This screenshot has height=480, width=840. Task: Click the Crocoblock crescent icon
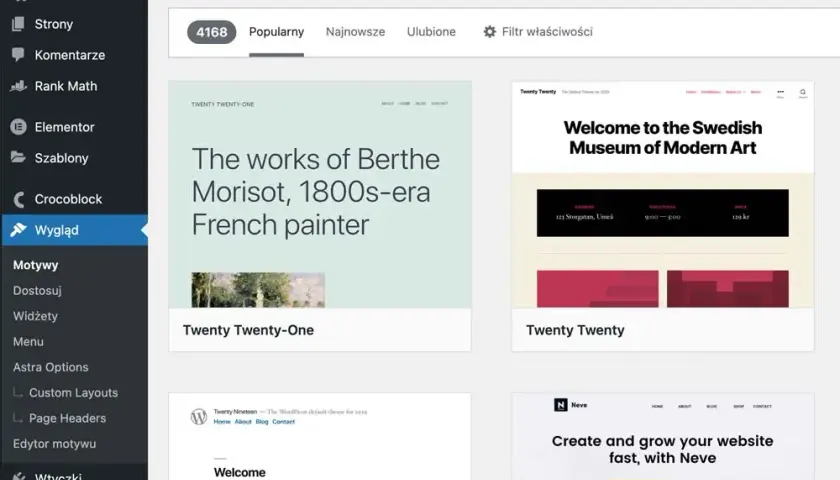tap(19, 199)
